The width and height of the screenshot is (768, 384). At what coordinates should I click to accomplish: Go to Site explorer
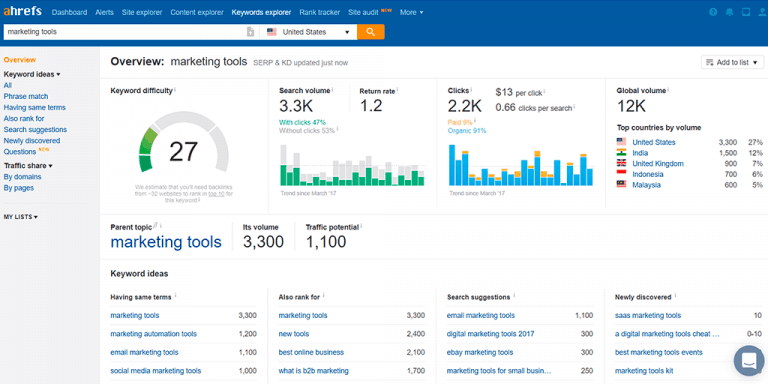[x=142, y=12]
